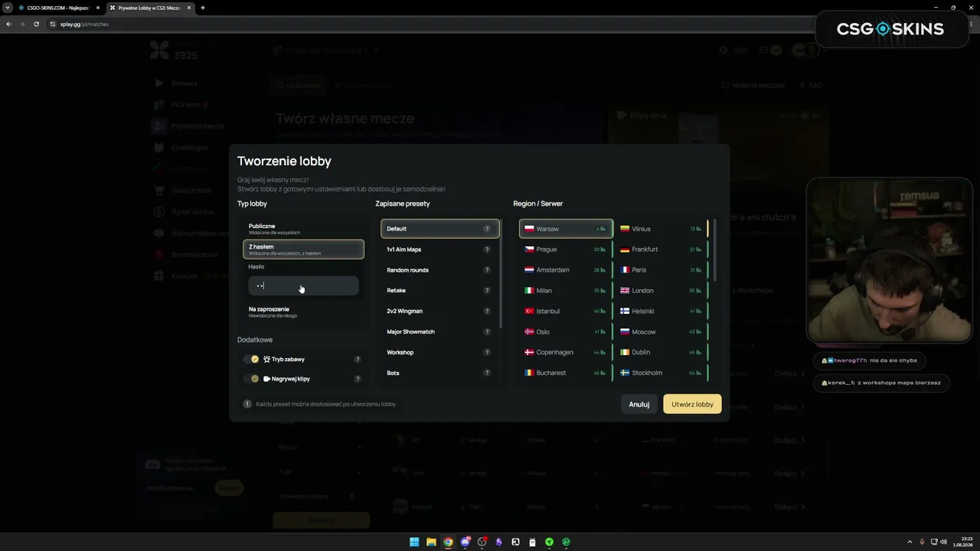
Task: Choose the Prague server
Action: point(566,249)
